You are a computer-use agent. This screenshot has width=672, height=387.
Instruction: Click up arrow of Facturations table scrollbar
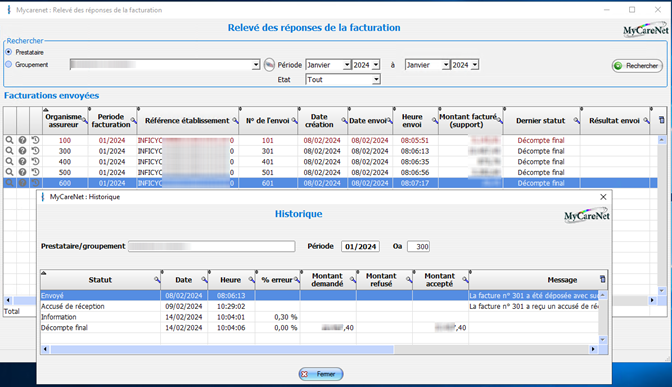point(662,140)
